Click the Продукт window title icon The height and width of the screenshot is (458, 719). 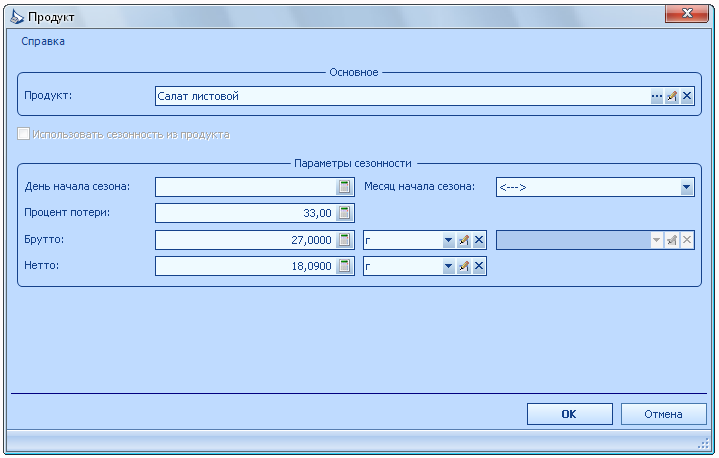coord(17,17)
